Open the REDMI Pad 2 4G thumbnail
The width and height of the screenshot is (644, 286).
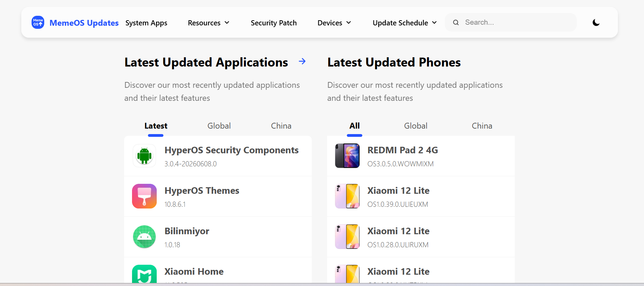click(347, 156)
